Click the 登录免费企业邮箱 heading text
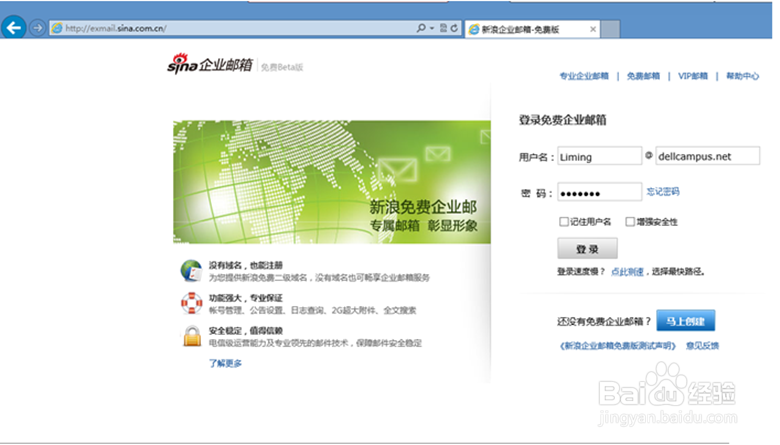780x445 pixels. pos(563,120)
